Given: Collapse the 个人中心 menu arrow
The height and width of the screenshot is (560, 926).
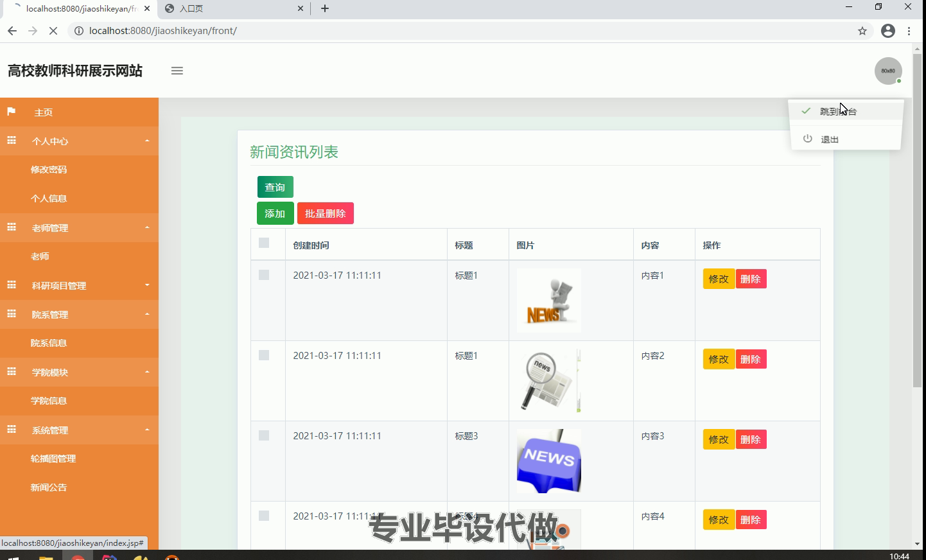Looking at the screenshot, I should point(147,141).
